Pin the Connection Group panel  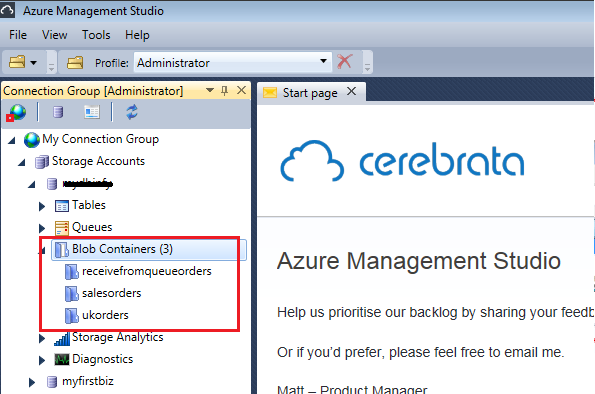(225, 90)
